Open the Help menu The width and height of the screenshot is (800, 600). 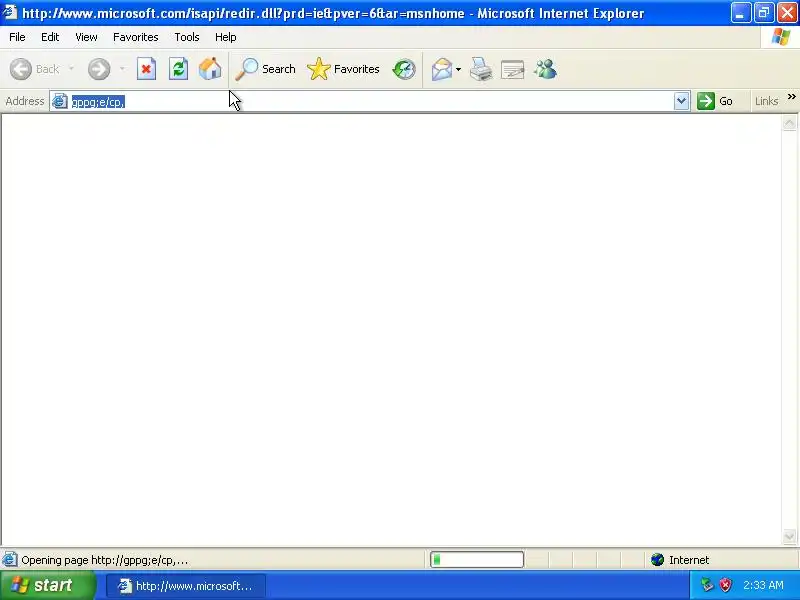click(226, 37)
